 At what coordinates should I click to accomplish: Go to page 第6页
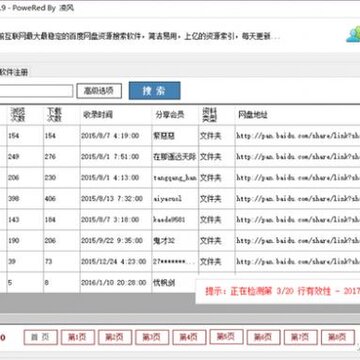[x=263, y=337]
